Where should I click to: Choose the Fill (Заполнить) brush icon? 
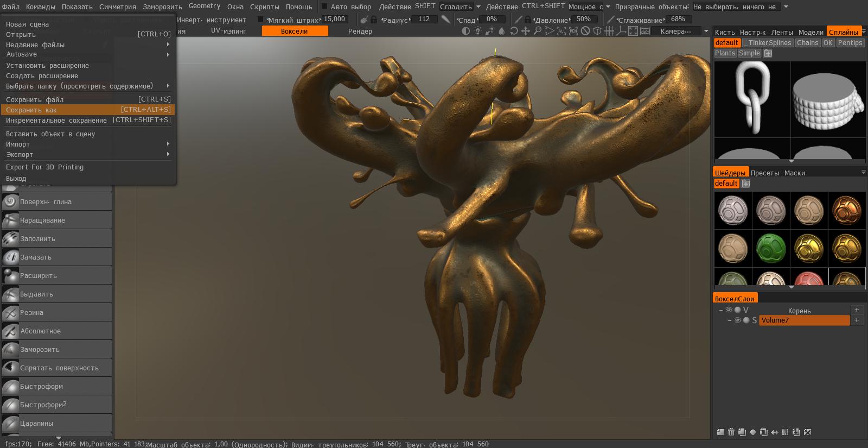[x=10, y=238]
